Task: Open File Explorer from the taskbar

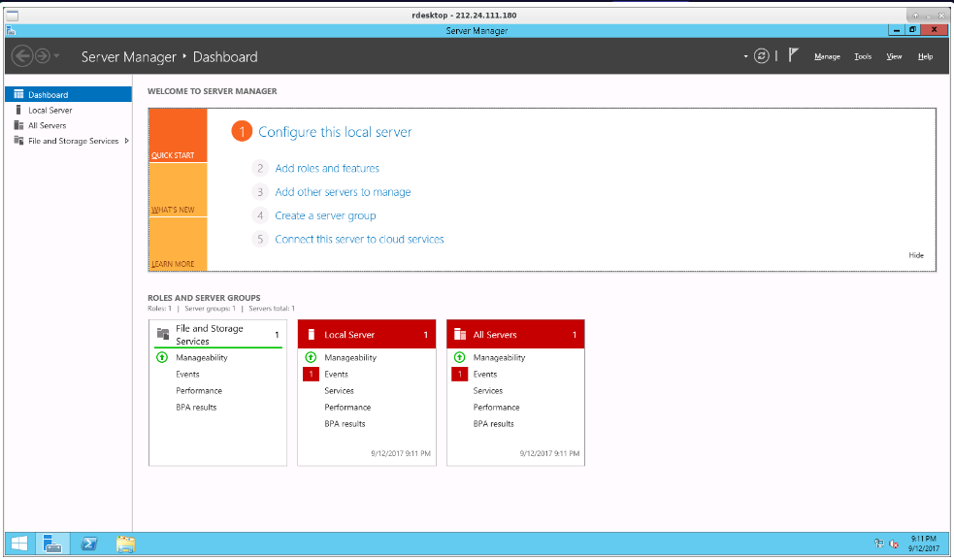Action: tap(125, 544)
